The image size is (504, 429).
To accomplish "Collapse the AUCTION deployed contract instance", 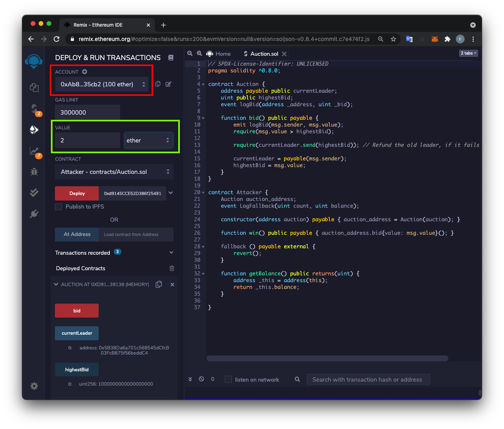I will click(56, 285).
